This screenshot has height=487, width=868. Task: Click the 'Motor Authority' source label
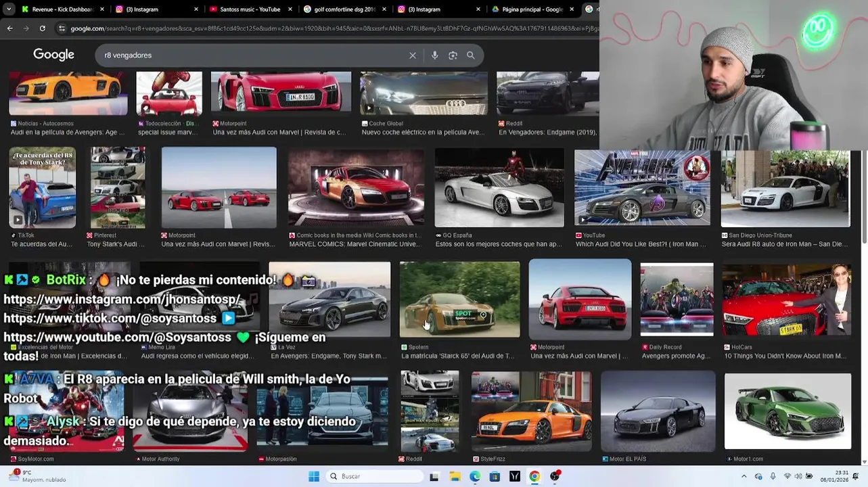[x=160, y=459]
